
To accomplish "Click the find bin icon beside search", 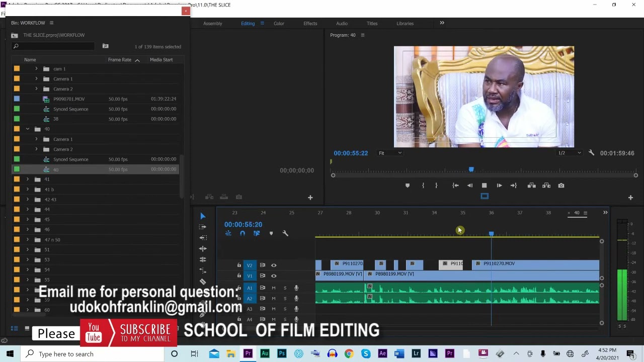I will tap(105, 46).
